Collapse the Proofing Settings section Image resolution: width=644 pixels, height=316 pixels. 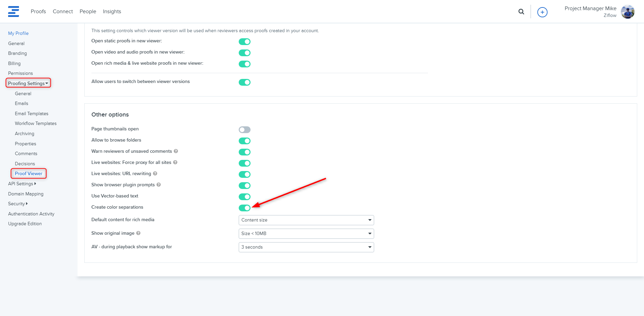pos(28,83)
